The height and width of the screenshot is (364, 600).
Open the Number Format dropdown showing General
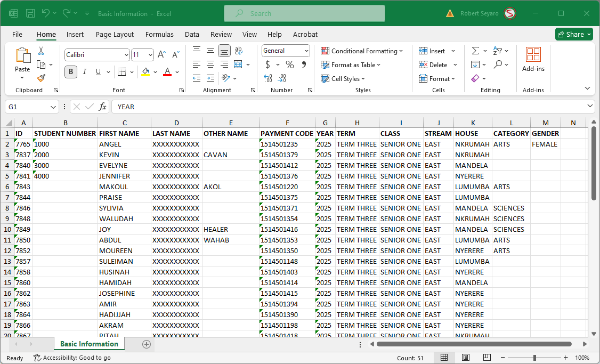pyautogui.click(x=285, y=51)
